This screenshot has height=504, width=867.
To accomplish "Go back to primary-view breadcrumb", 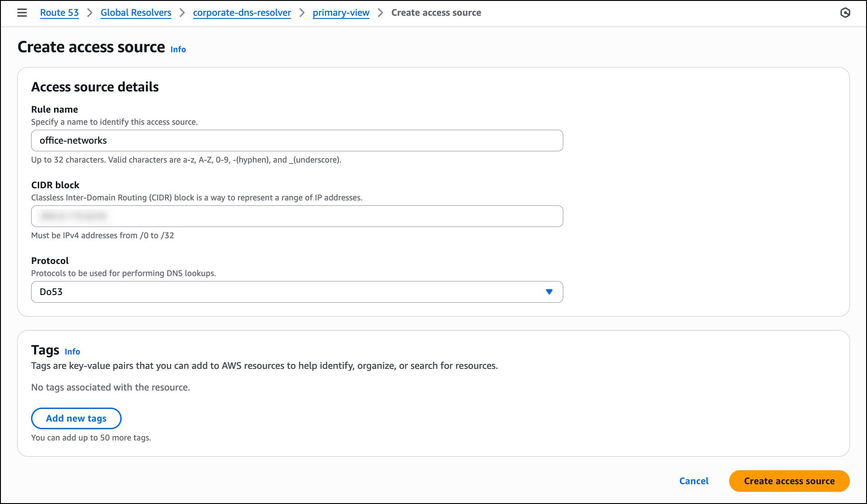I will [341, 13].
